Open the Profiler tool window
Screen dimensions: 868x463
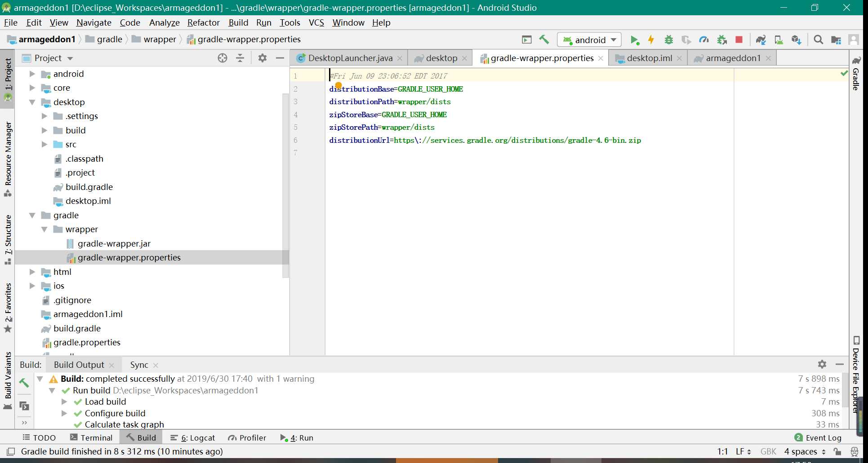click(247, 437)
